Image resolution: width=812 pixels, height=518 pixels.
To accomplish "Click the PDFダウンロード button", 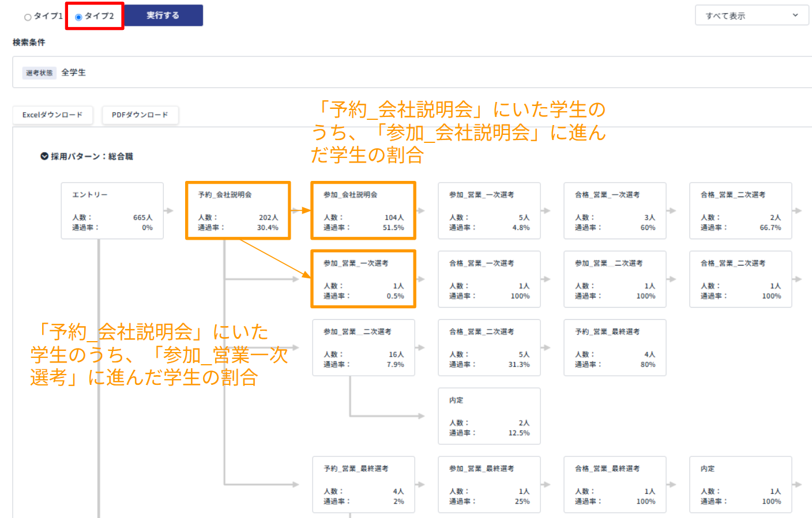I will (140, 115).
